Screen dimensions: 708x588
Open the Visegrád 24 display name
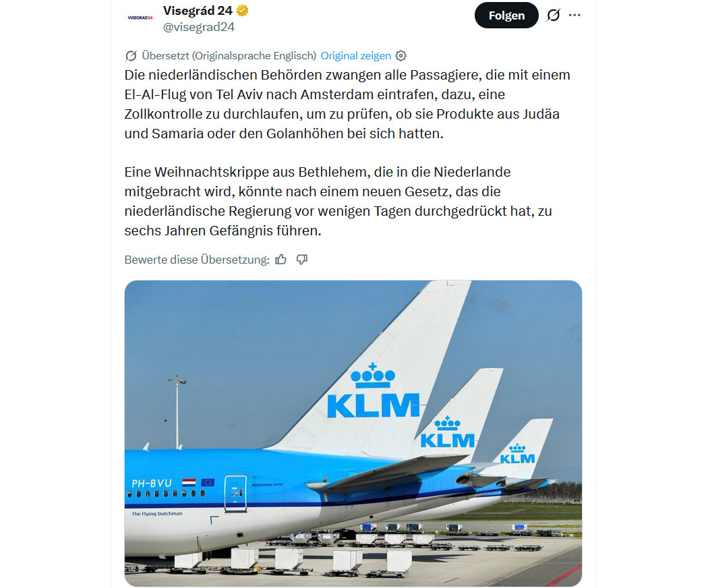198,10
